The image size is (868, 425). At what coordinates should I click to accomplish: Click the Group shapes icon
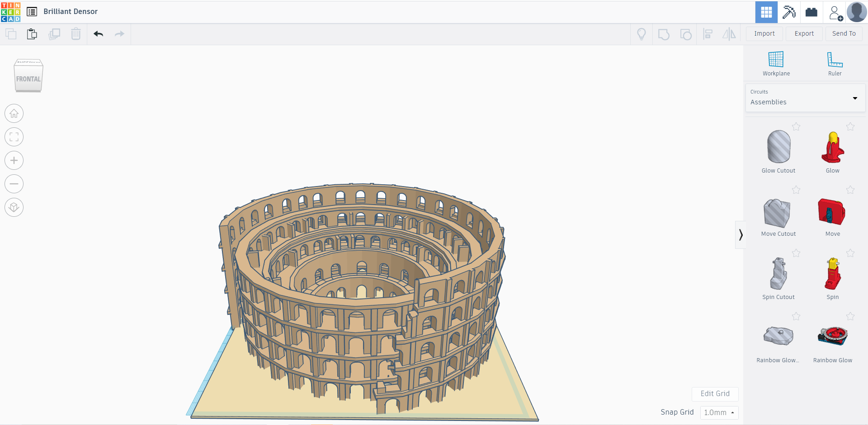click(x=664, y=34)
